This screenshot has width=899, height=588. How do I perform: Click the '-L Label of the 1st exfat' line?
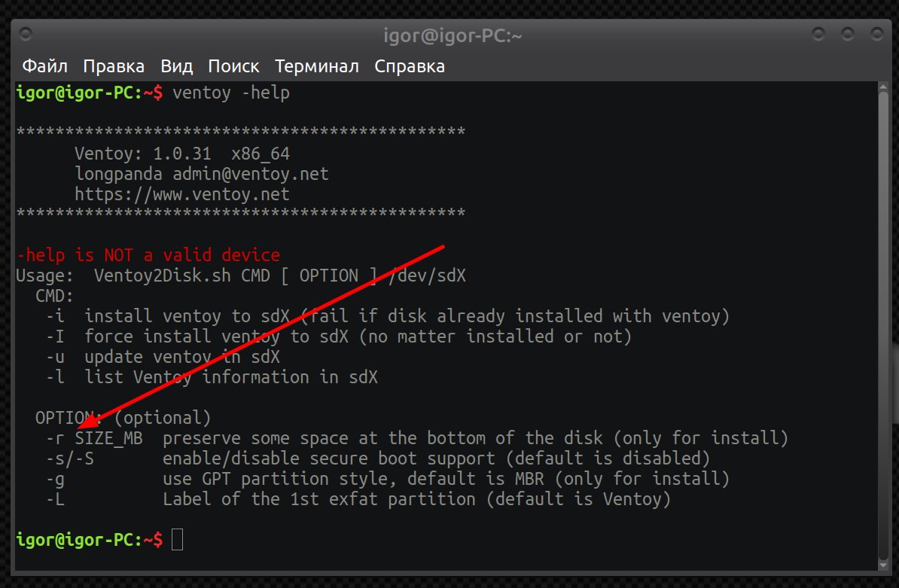(x=358, y=499)
